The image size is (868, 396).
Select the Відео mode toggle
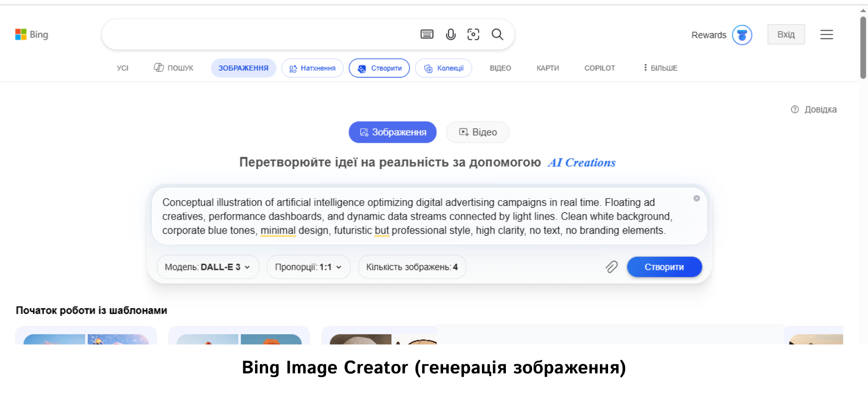[x=478, y=132]
